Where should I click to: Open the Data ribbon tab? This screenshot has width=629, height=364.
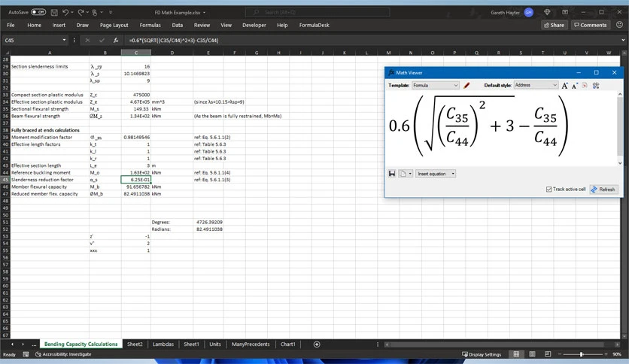[x=178, y=25]
